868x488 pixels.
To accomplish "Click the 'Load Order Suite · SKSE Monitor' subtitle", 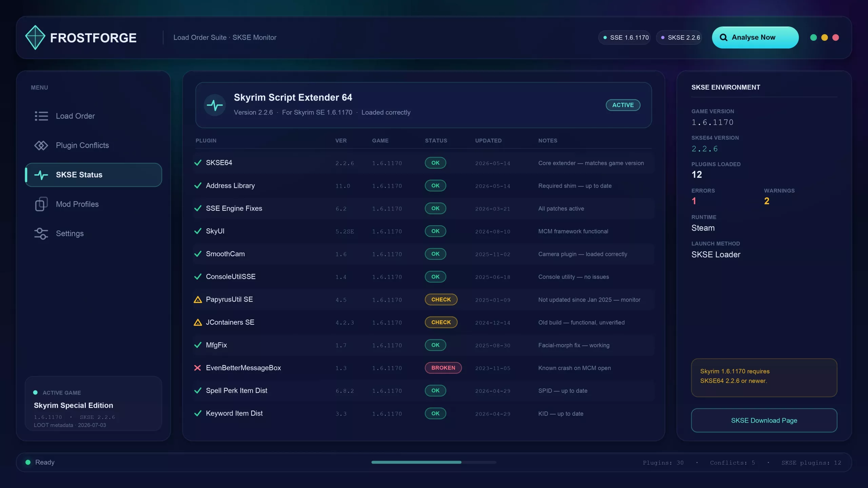I will pyautogui.click(x=225, y=37).
